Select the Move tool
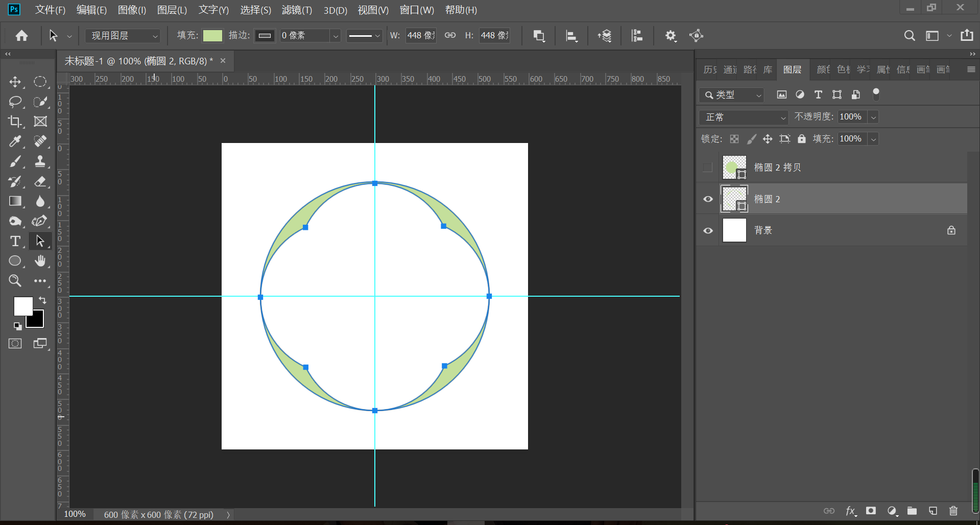980x525 pixels. point(15,82)
